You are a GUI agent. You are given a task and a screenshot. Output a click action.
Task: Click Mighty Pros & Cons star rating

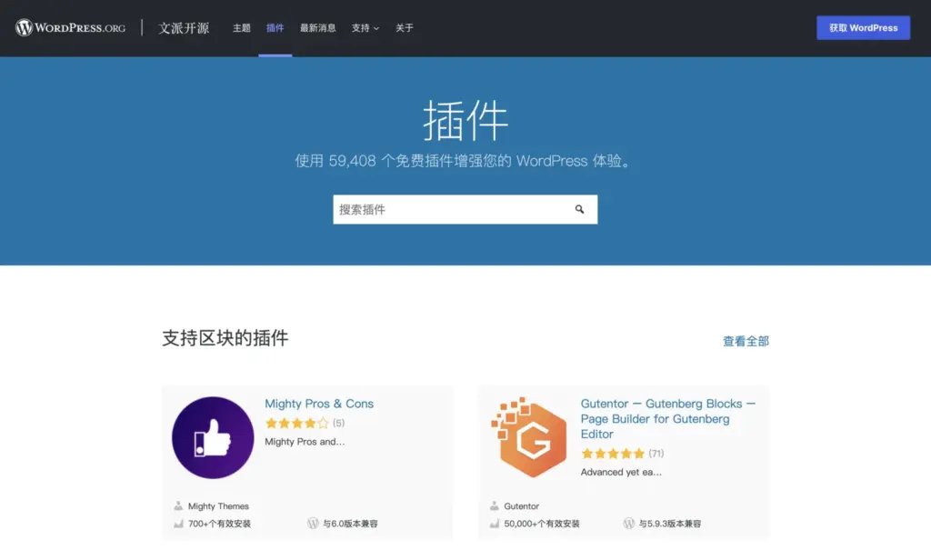tap(296, 424)
